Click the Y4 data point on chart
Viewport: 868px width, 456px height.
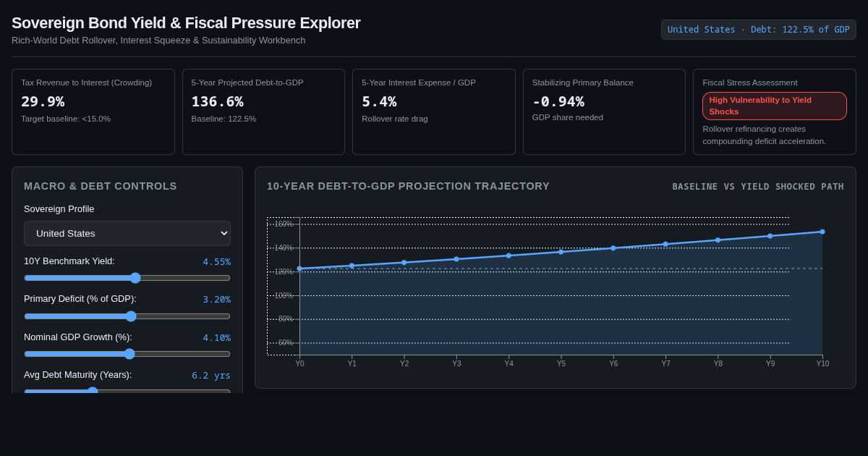tap(509, 256)
